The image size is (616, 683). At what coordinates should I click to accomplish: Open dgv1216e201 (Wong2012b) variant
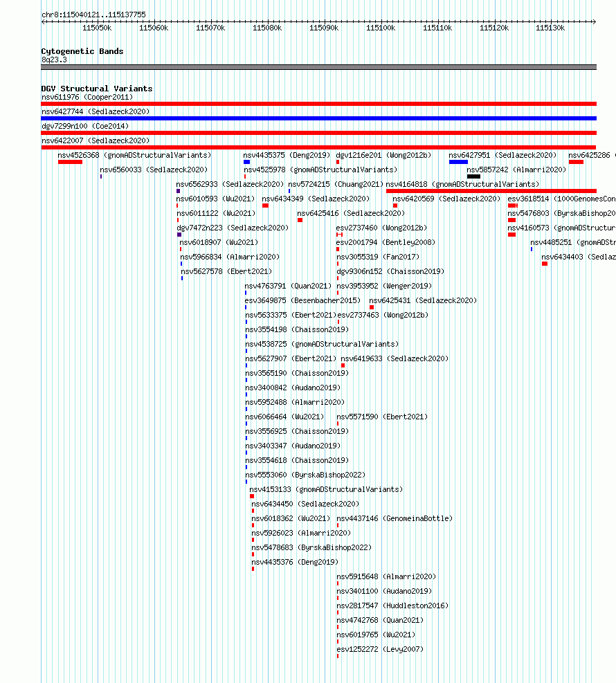click(x=383, y=155)
